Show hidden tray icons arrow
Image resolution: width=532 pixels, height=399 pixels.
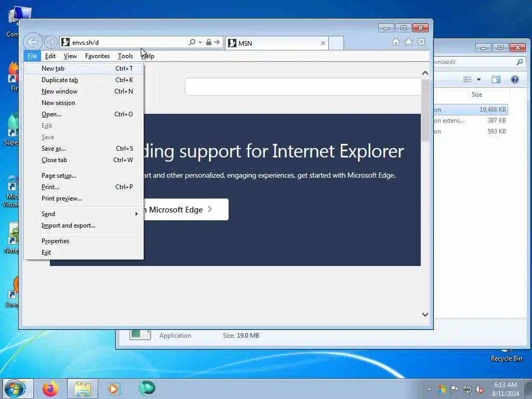coord(430,390)
